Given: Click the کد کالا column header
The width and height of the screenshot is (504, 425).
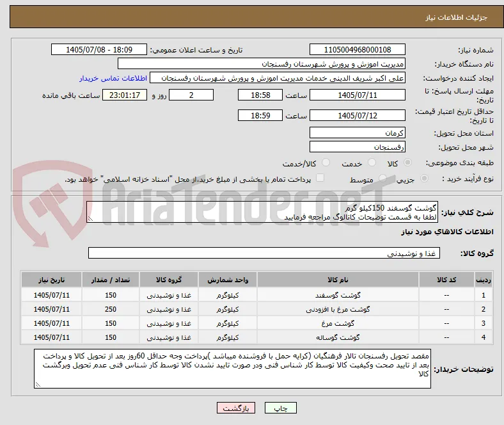Looking at the screenshot, I should [446, 280].
